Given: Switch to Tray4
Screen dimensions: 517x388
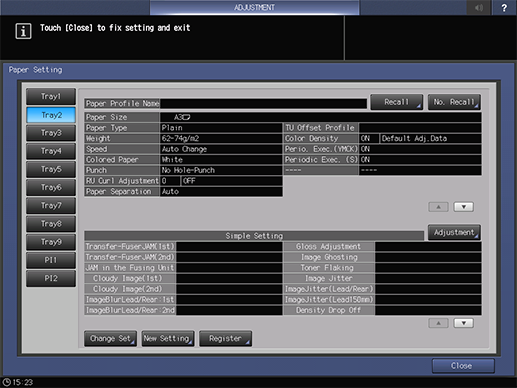Looking at the screenshot, I should (x=51, y=151).
